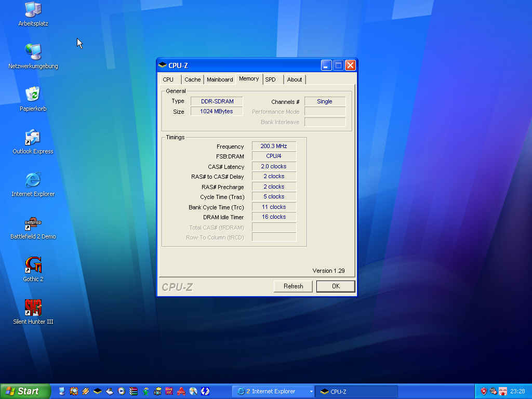Click the Outlook Express desktop shortcut
The width and height of the screenshot is (532, 399).
coord(33,142)
